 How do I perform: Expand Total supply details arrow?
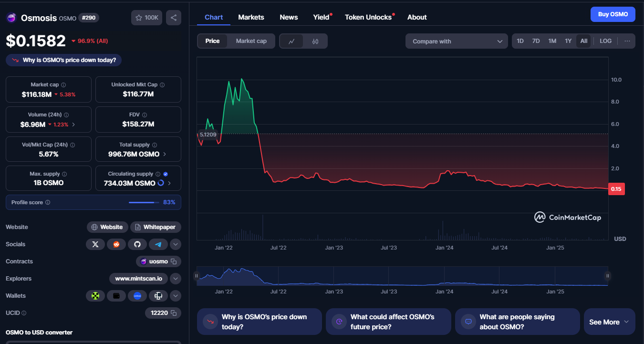click(x=165, y=154)
